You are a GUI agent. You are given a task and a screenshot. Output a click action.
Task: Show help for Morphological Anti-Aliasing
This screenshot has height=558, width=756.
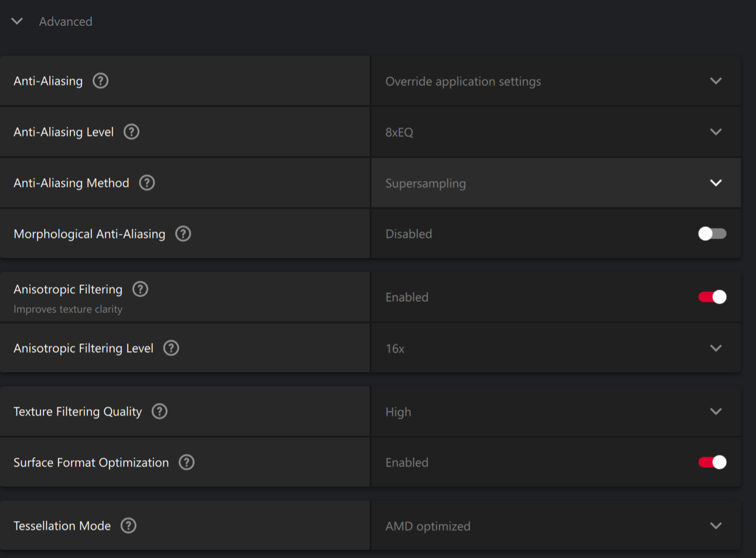[183, 234]
